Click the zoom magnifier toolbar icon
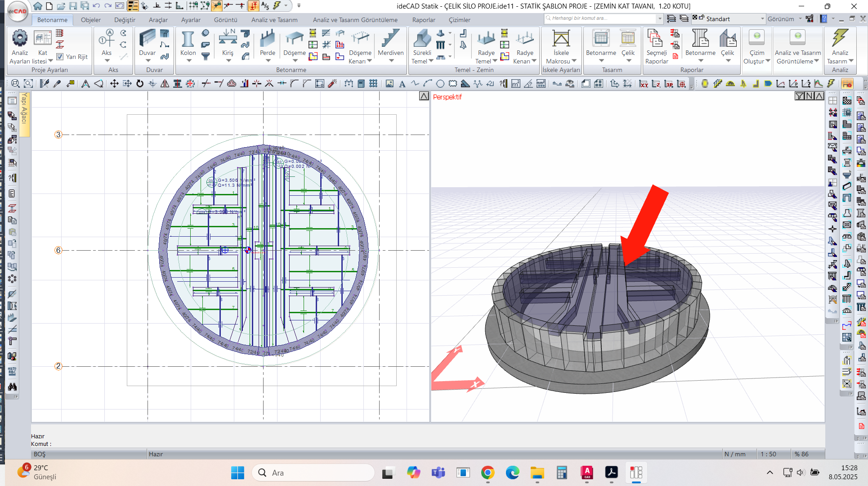The width and height of the screenshot is (868, 486). [15, 84]
